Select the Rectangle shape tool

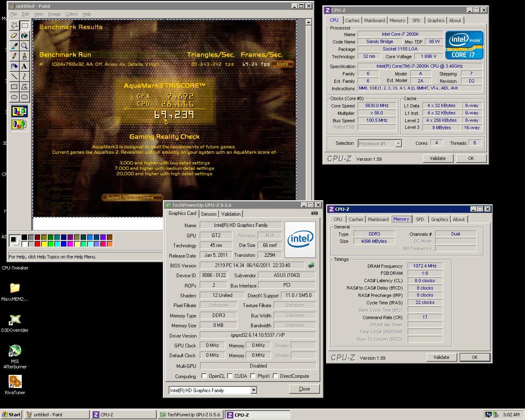[x=14, y=87]
